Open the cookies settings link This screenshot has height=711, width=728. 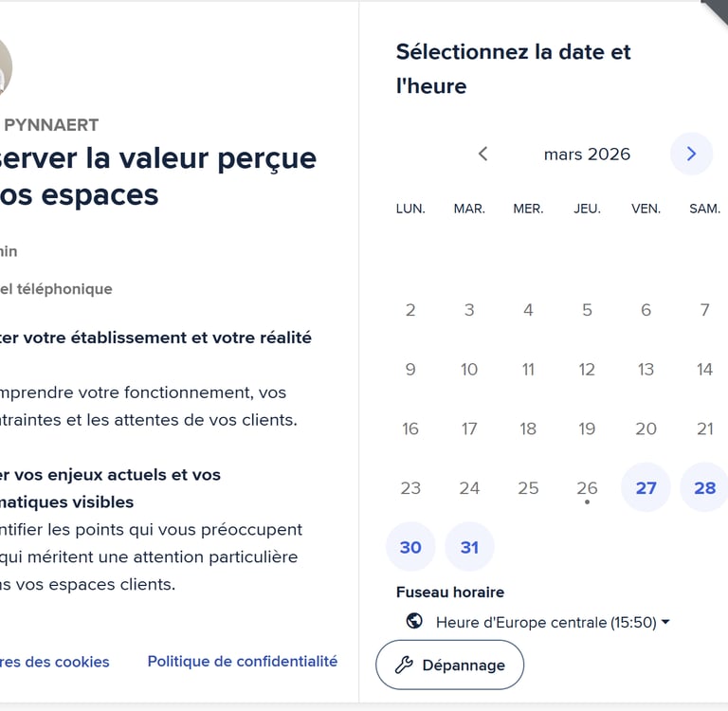click(55, 662)
